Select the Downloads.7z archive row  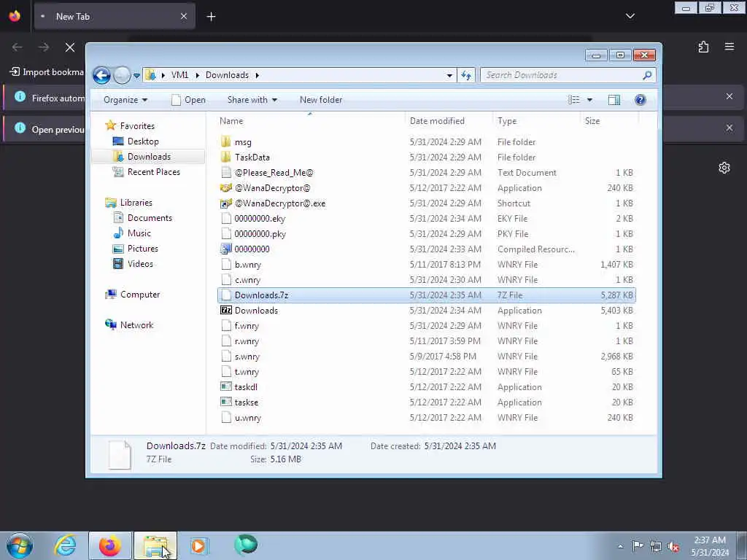(426, 295)
